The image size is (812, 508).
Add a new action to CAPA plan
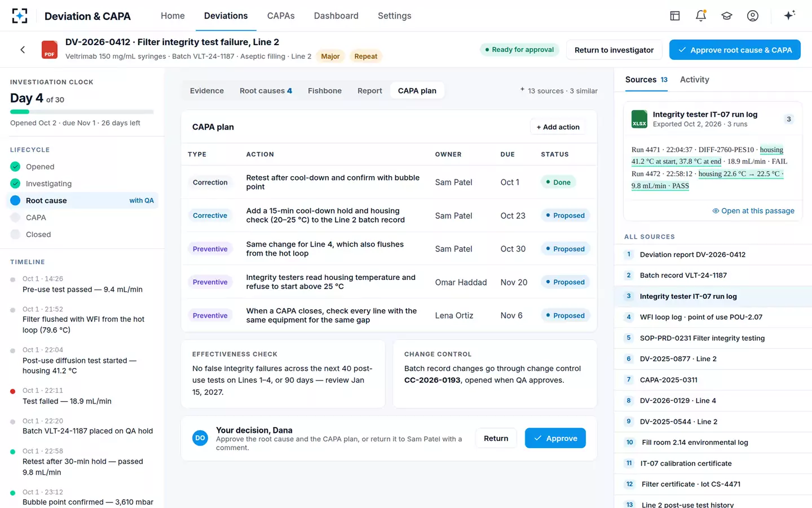click(x=558, y=127)
